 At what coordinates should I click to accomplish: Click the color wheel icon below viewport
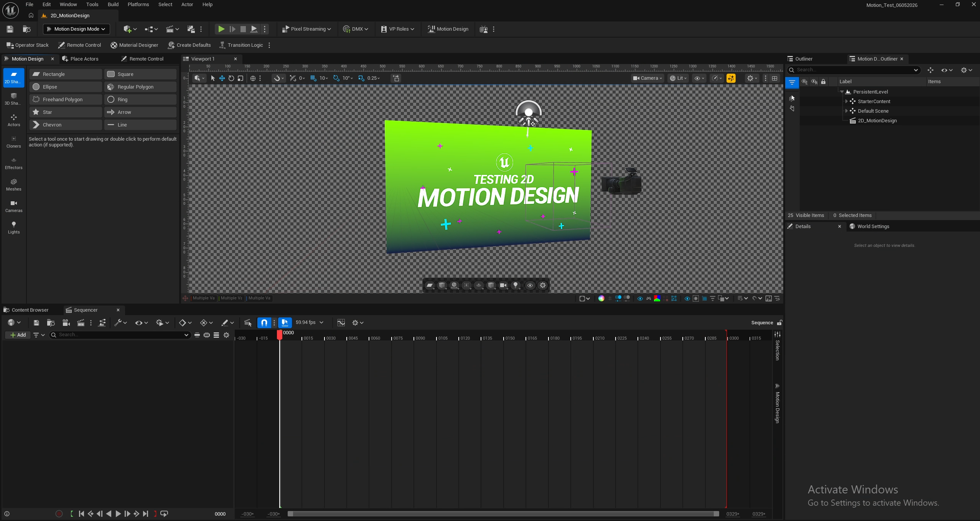[x=601, y=299]
